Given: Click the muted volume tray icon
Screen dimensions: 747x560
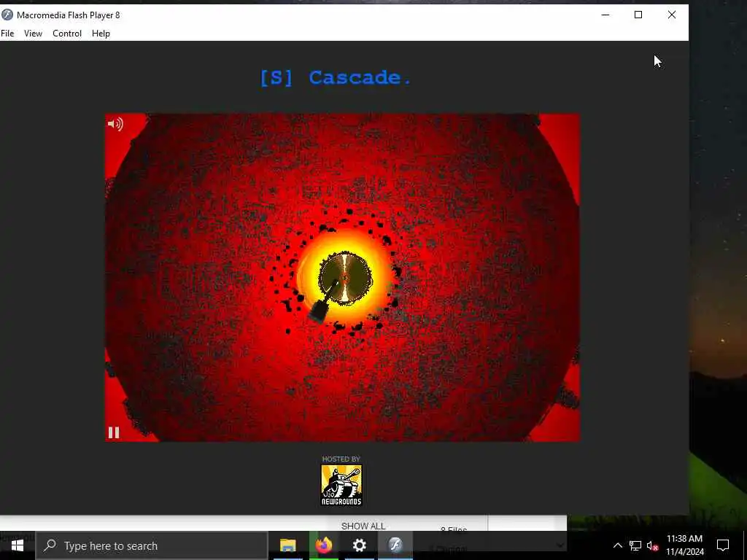Looking at the screenshot, I should click(x=652, y=545).
